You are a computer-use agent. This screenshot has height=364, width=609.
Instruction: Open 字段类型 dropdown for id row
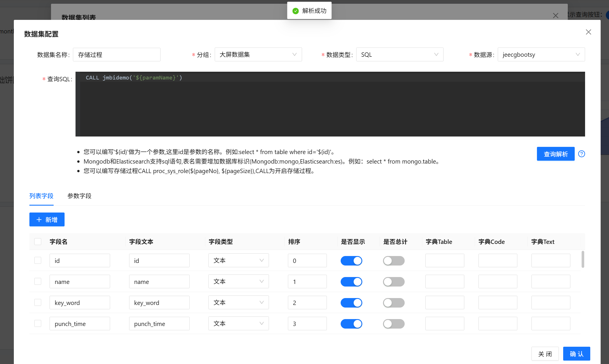coord(238,261)
